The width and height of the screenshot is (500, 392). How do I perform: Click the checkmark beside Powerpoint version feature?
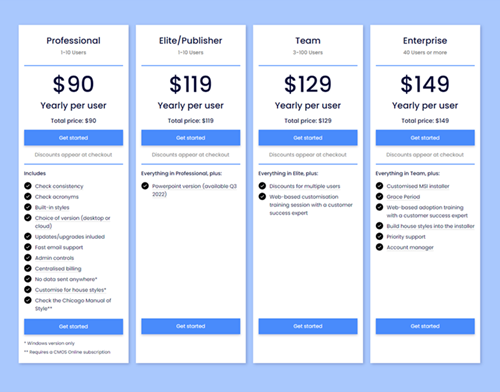145,186
